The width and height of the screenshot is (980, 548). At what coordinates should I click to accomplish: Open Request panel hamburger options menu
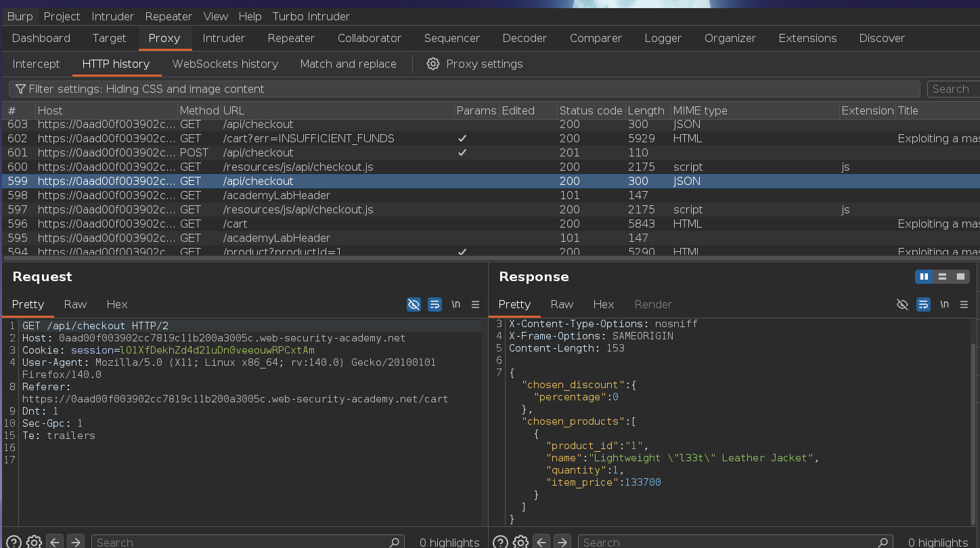pyautogui.click(x=475, y=304)
